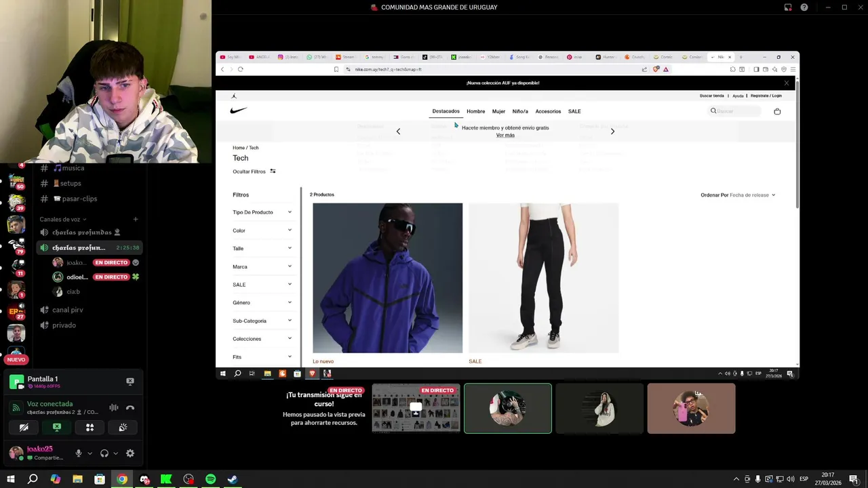Open the Hombre menu
This screenshot has width=868, height=488.
475,111
